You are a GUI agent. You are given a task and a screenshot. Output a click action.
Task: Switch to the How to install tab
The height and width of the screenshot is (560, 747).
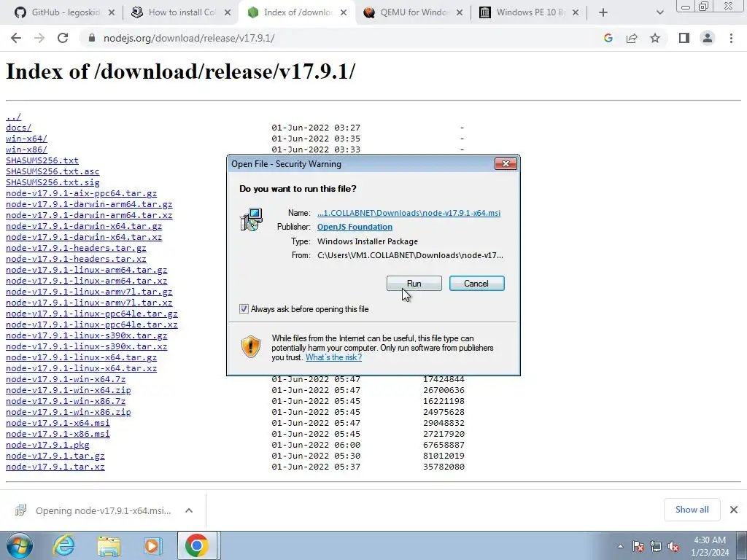tap(182, 12)
